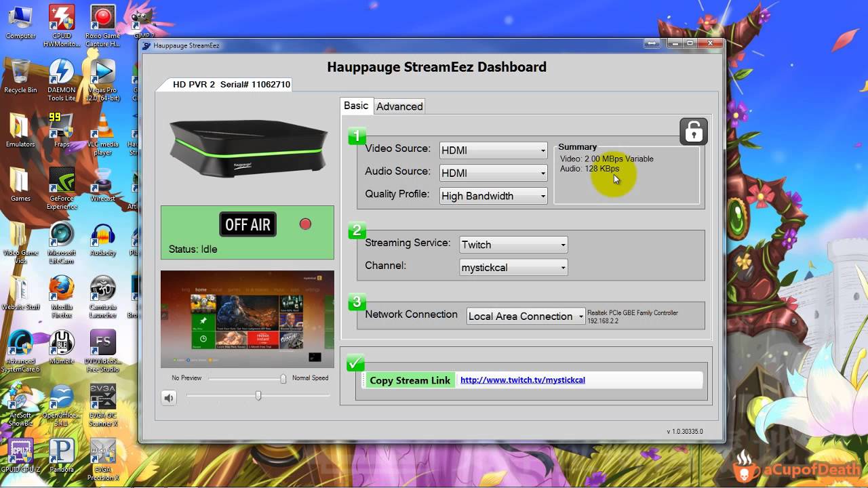
Task: Launch Advanced SystemCare 6
Action: [x=20, y=351]
